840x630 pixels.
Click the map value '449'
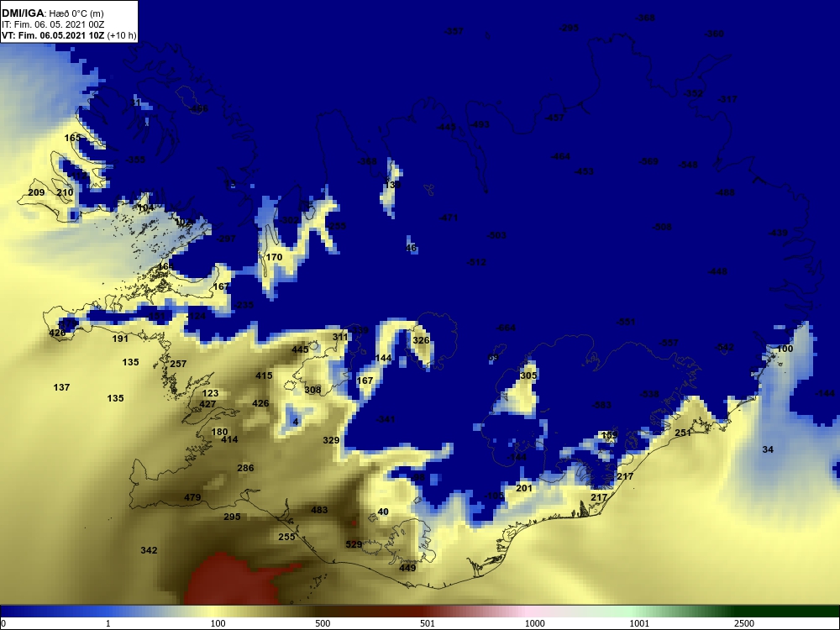(407, 569)
